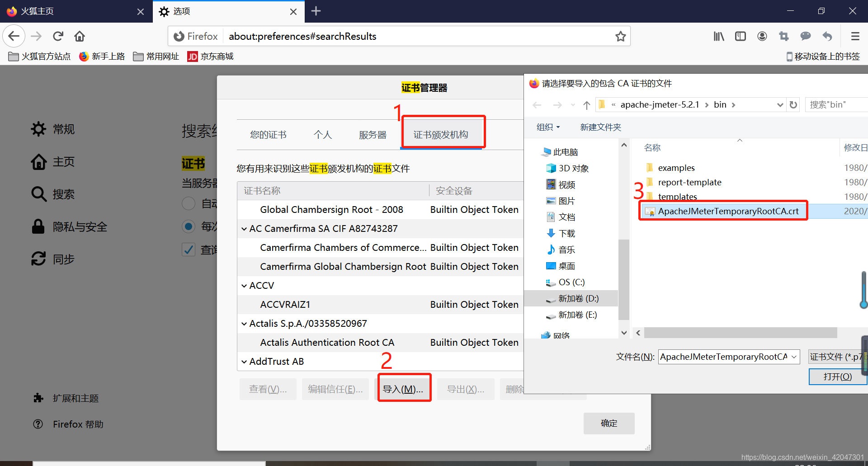The width and height of the screenshot is (868, 466).
Task: Open the 同步 settings category
Action: tap(53, 259)
